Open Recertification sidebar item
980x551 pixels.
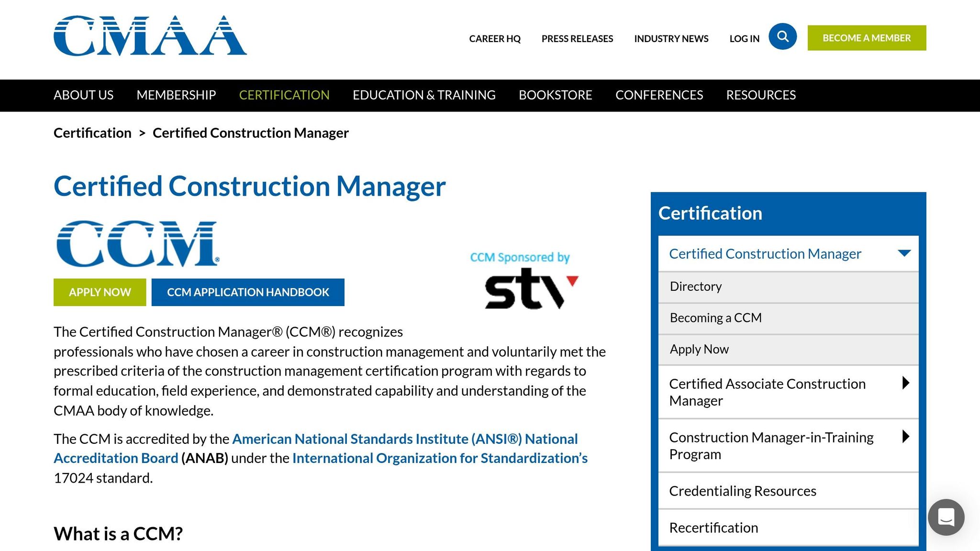pos(788,528)
